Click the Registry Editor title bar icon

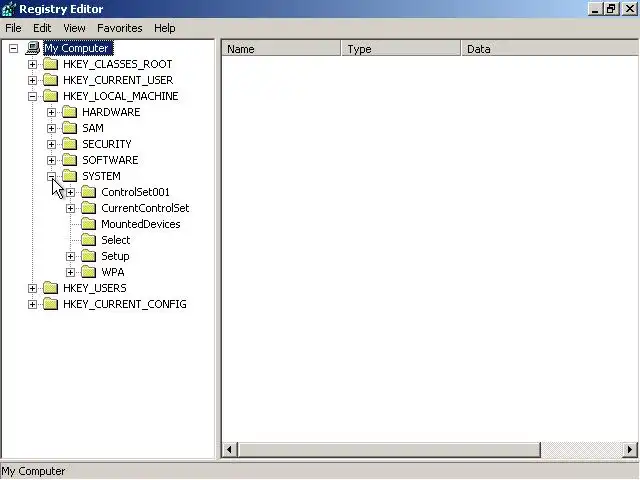click(x=9, y=9)
